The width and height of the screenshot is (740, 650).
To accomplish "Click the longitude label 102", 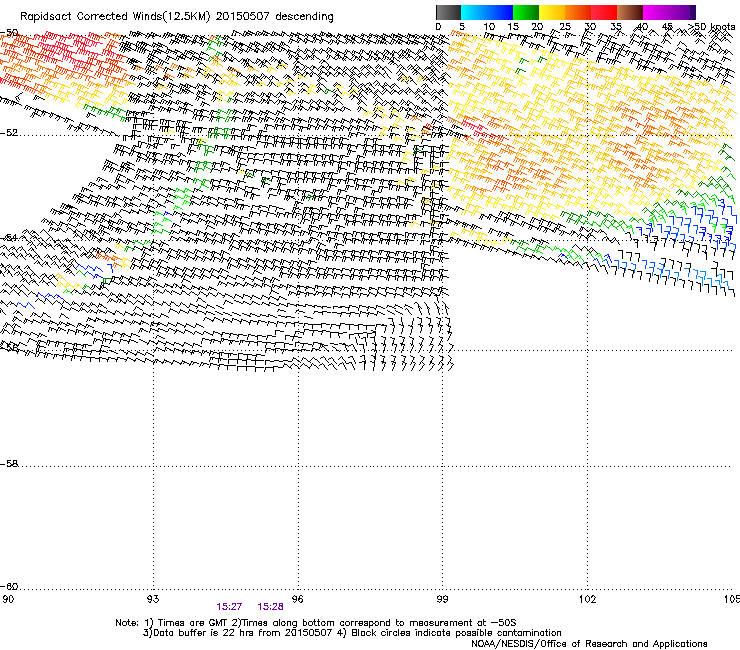I will [x=587, y=599].
